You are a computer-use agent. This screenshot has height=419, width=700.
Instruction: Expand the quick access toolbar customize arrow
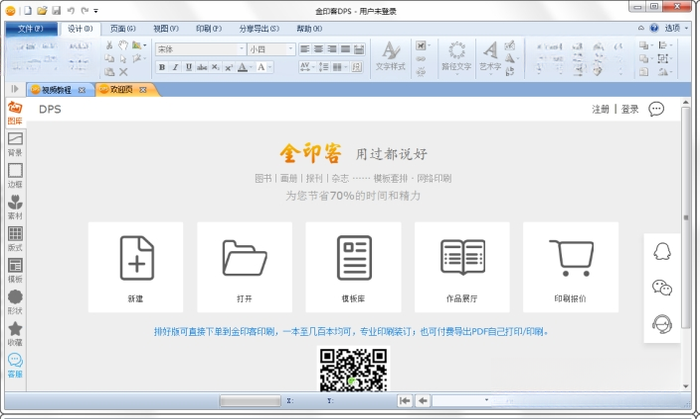point(96,11)
